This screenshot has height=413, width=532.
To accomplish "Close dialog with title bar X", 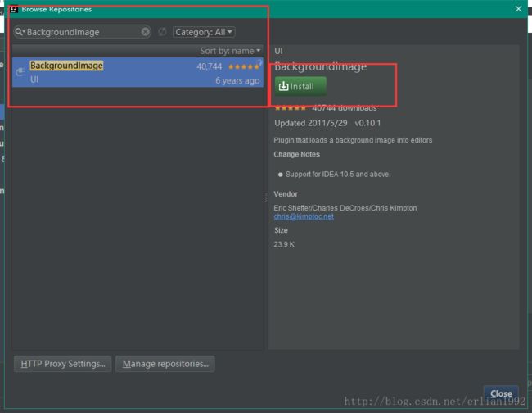I will 518,9.
